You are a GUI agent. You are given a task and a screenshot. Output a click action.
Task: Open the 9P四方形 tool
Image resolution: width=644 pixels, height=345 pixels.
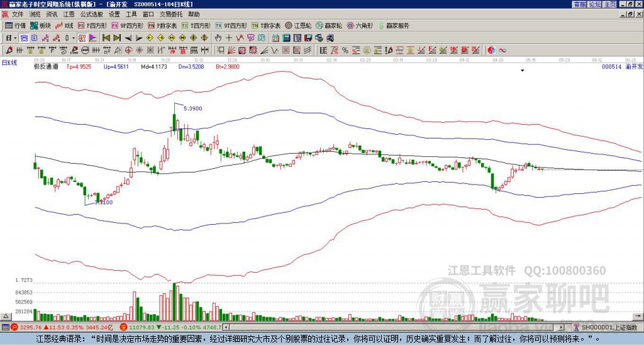[127, 26]
